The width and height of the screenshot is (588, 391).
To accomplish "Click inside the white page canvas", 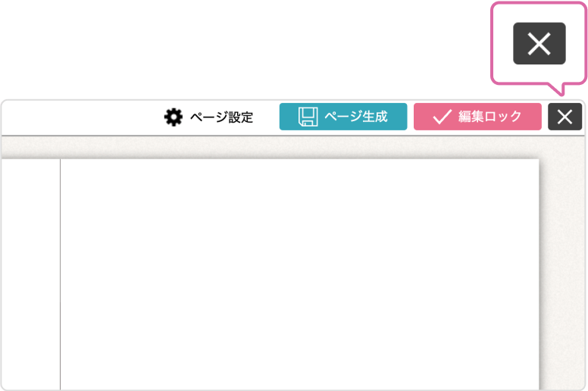I will coord(299,274).
